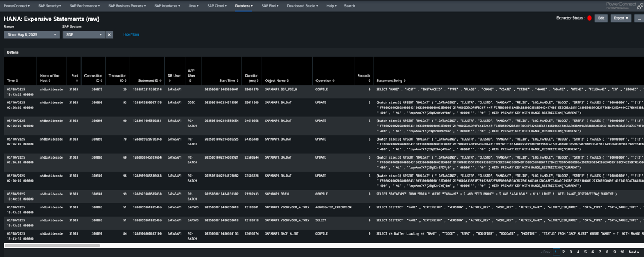Go to pagination page 10
644x257 pixels.
click(622, 252)
